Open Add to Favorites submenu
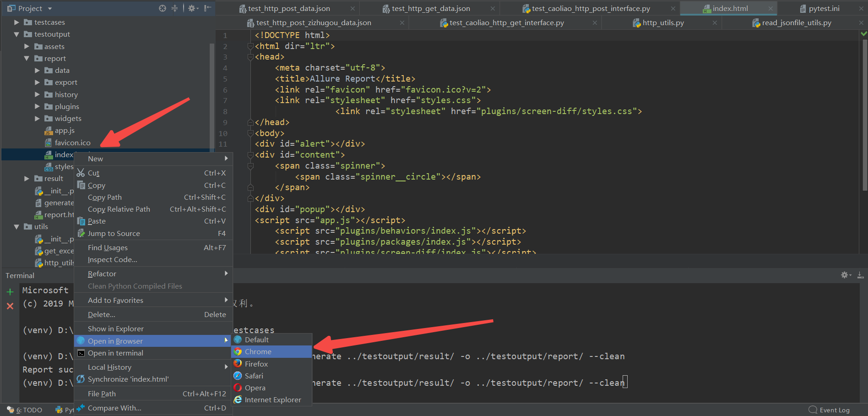The width and height of the screenshot is (868, 416). pyautogui.click(x=153, y=300)
